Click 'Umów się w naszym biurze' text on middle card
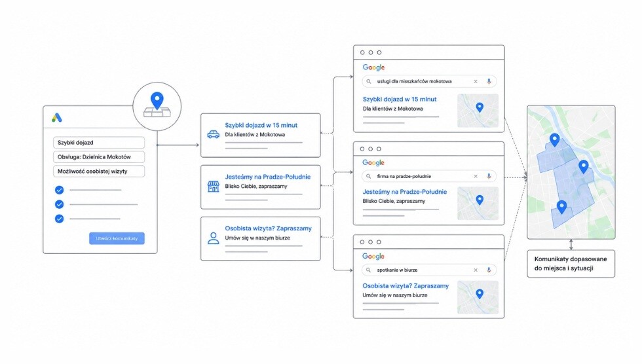The width and height of the screenshot is (642, 364). pyautogui.click(x=257, y=238)
